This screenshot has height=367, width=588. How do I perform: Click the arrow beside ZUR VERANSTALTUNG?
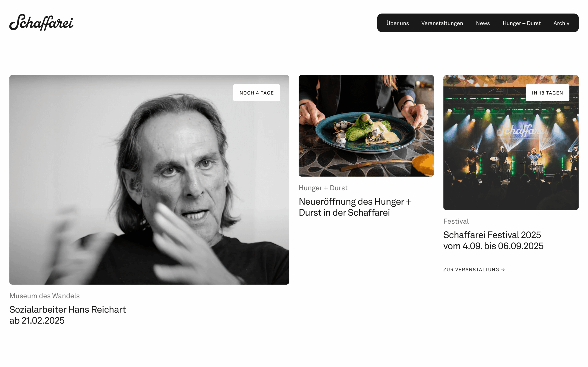point(503,270)
